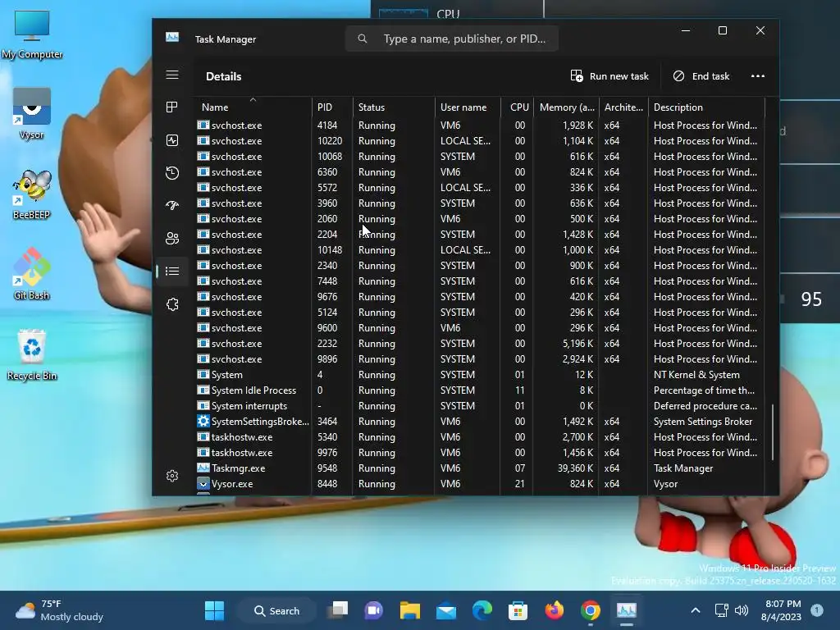Sort by the CPU column header
This screenshot has width=840, height=630.
coord(518,107)
